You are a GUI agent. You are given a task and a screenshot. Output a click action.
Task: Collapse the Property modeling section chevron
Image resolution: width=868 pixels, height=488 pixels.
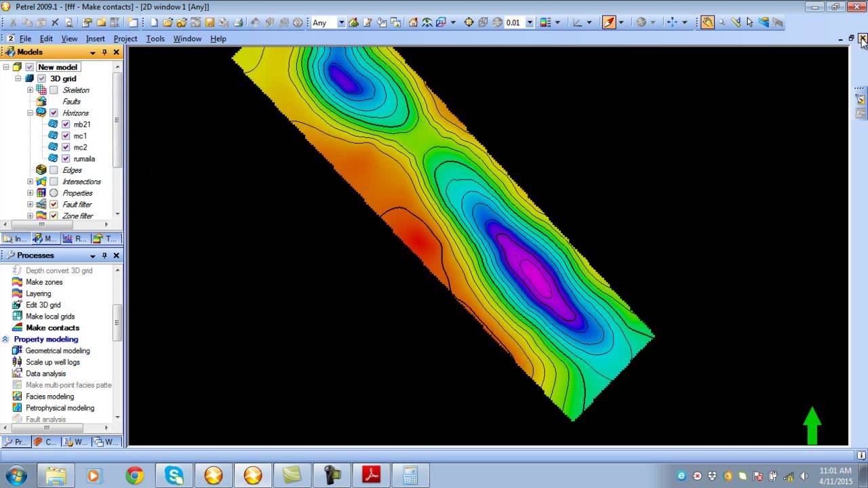pyautogui.click(x=5, y=339)
